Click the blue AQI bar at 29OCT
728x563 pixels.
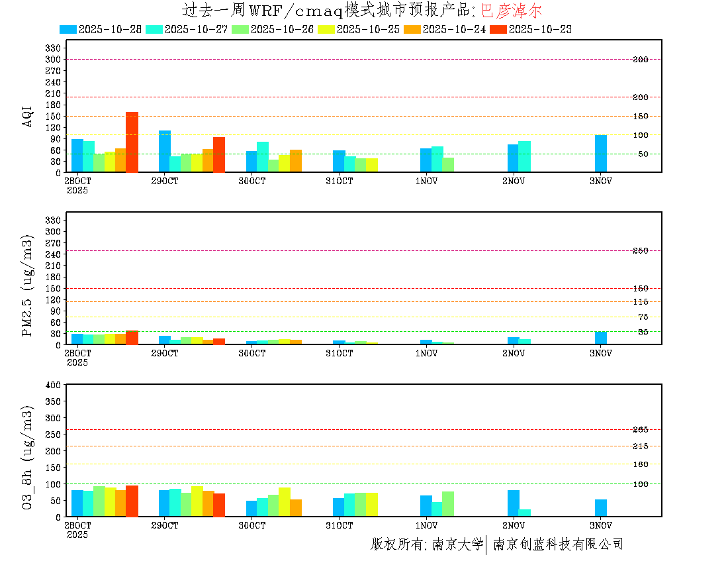click(x=164, y=151)
